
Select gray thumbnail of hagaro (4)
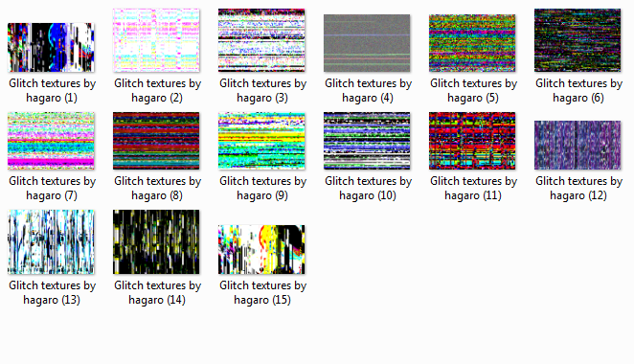point(367,43)
